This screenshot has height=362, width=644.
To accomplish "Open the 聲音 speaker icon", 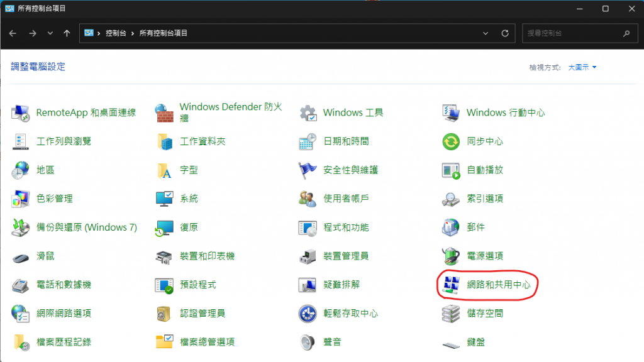I will pyautogui.click(x=308, y=343).
